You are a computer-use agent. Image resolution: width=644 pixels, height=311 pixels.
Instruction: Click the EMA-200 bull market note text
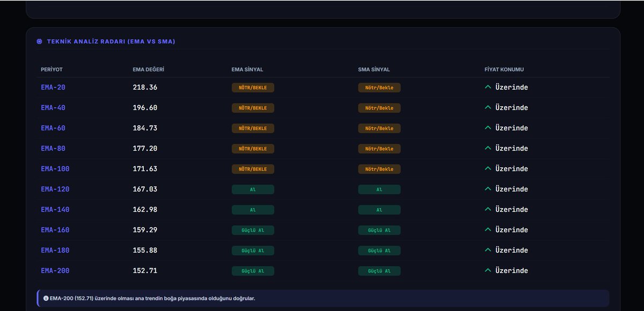pyautogui.click(x=152, y=298)
